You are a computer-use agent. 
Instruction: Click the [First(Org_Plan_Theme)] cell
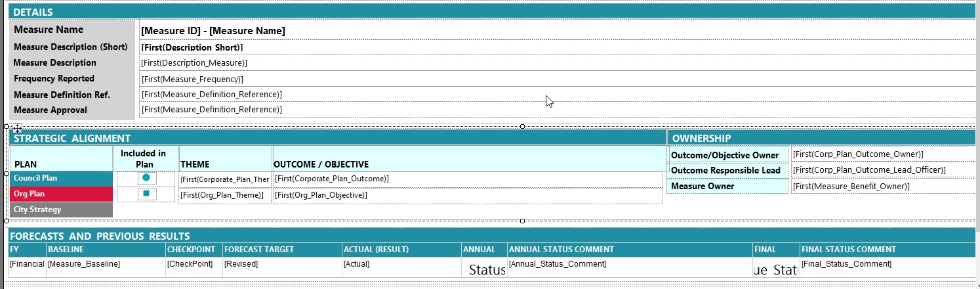point(225,195)
